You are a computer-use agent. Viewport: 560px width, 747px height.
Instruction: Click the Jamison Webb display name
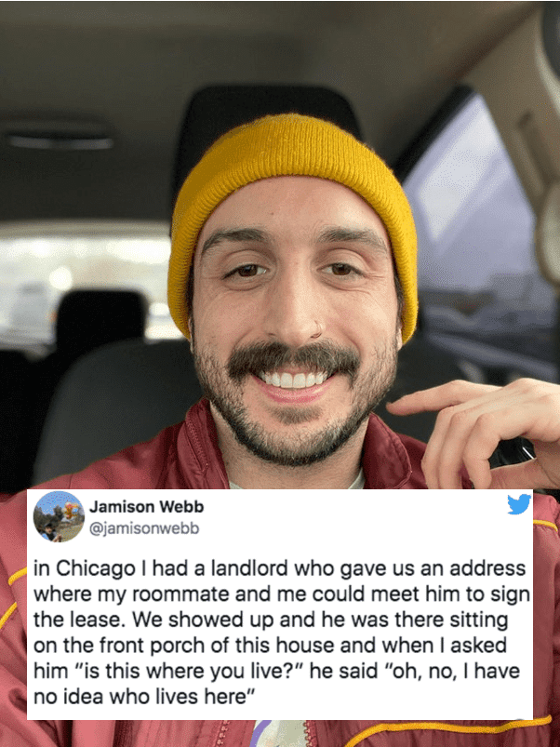(x=147, y=507)
